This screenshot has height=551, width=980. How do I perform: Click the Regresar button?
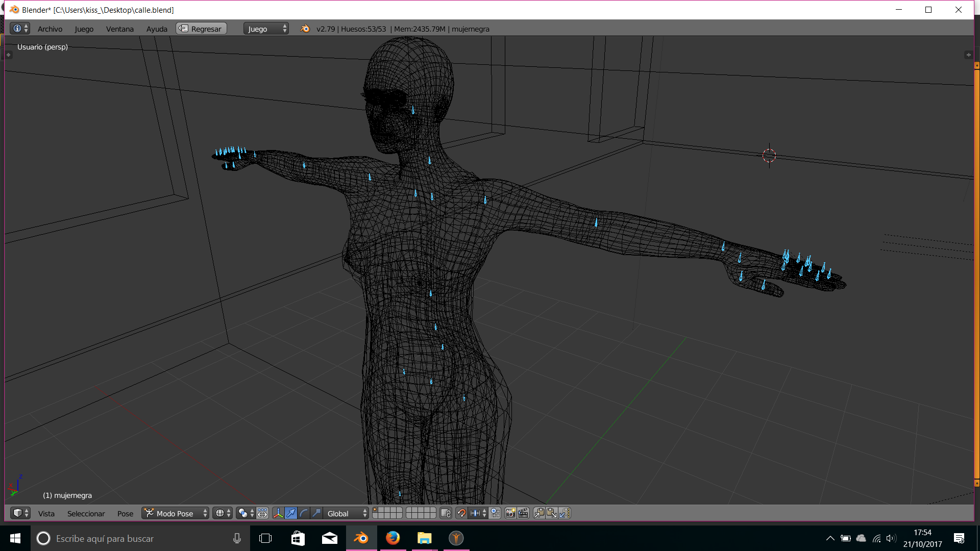click(201, 29)
